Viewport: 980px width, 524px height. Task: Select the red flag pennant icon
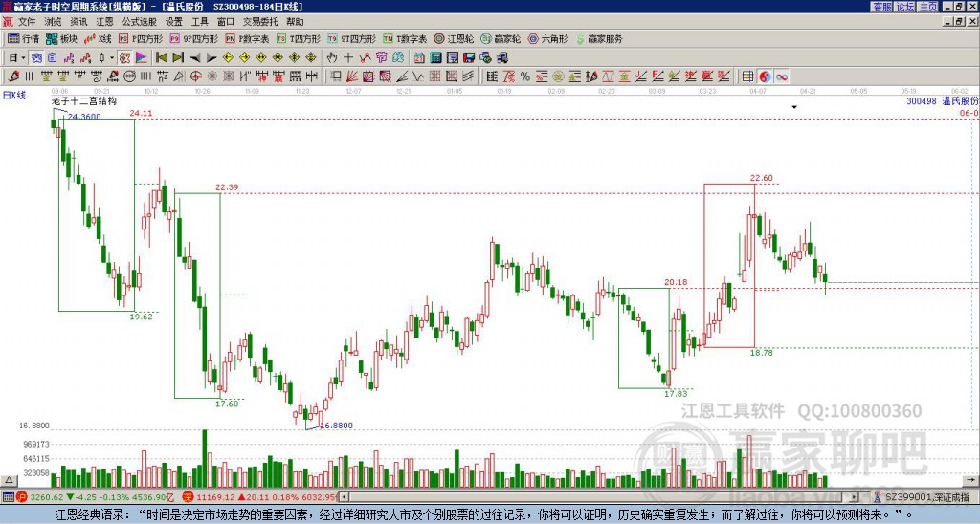point(142,57)
